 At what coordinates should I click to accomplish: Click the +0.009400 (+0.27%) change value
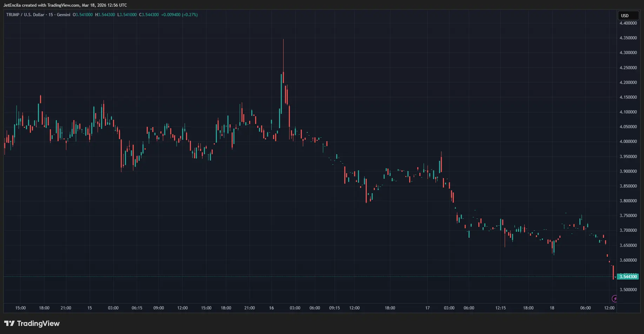pyautogui.click(x=179, y=15)
